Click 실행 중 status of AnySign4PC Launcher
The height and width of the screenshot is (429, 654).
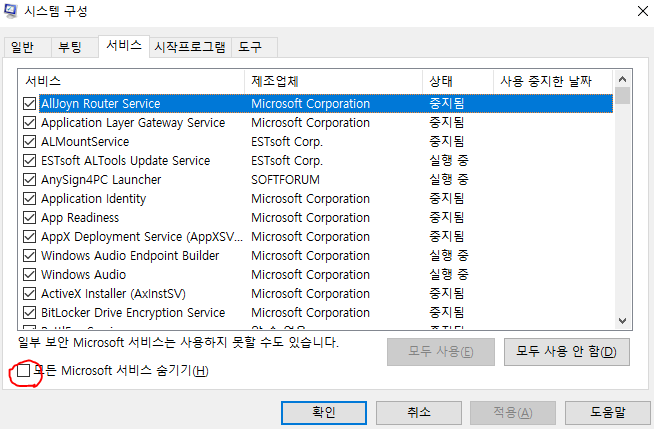click(449, 180)
